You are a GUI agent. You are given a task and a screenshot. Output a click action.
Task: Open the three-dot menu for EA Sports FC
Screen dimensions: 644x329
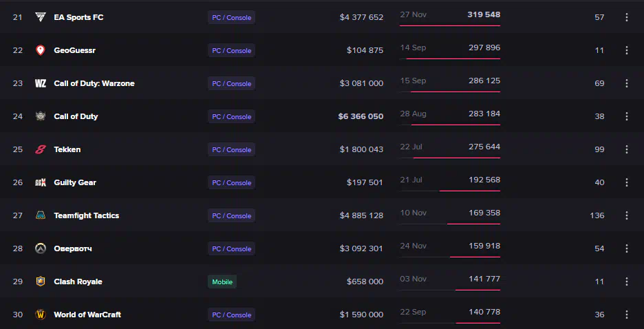pos(627,17)
